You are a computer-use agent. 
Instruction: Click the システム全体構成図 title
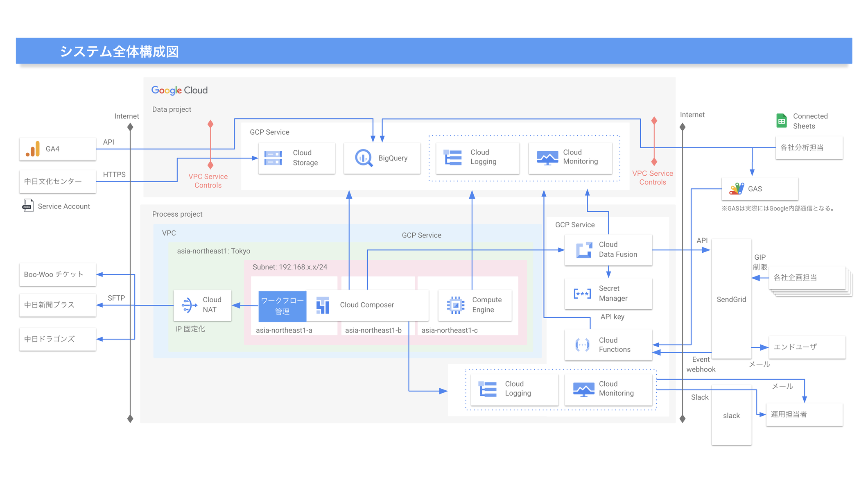click(119, 52)
